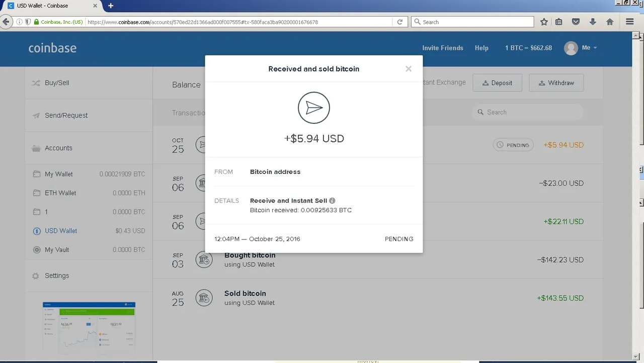Image resolution: width=644 pixels, height=363 pixels.
Task: Click the bookmark star icon
Action: (x=544, y=22)
